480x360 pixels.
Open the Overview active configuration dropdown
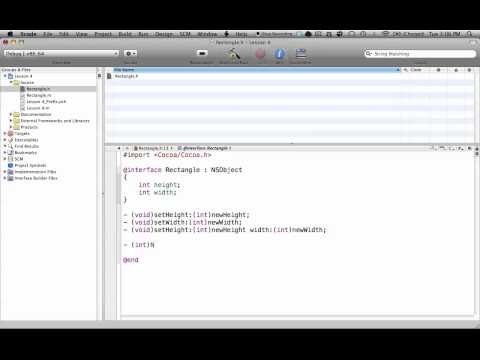coord(61,53)
